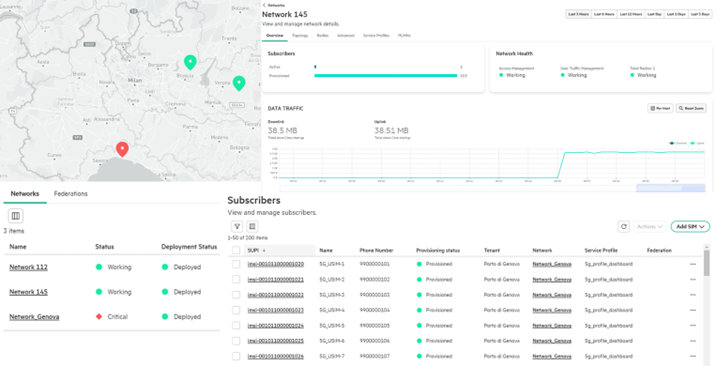Screen dimensions: 716x366
Task: Open row menu for 5G_USIM-7
Action: click(x=693, y=356)
